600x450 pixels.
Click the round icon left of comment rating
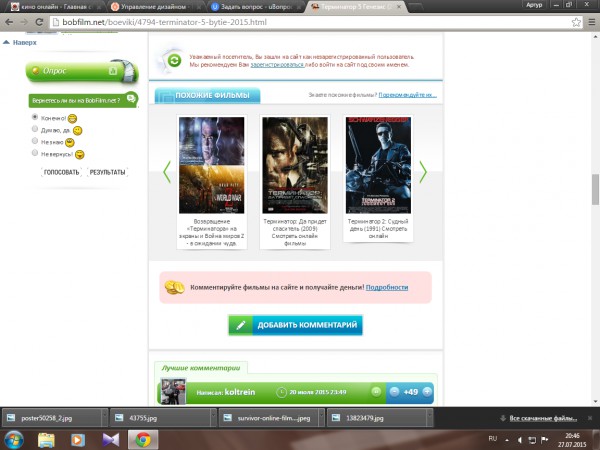click(376, 392)
